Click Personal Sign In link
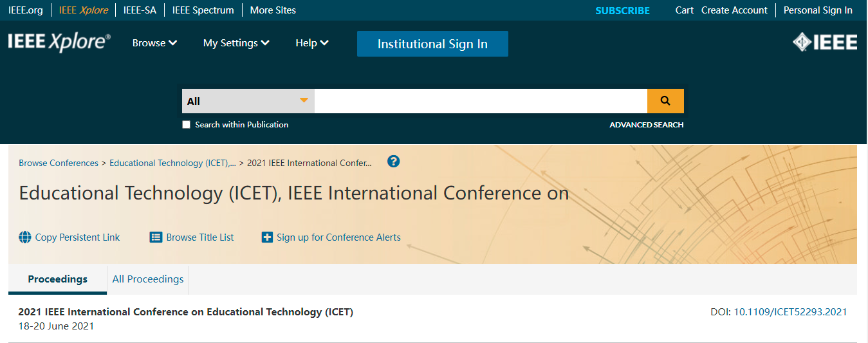This screenshot has height=343, width=868. pyautogui.click(x=818, y=10)
